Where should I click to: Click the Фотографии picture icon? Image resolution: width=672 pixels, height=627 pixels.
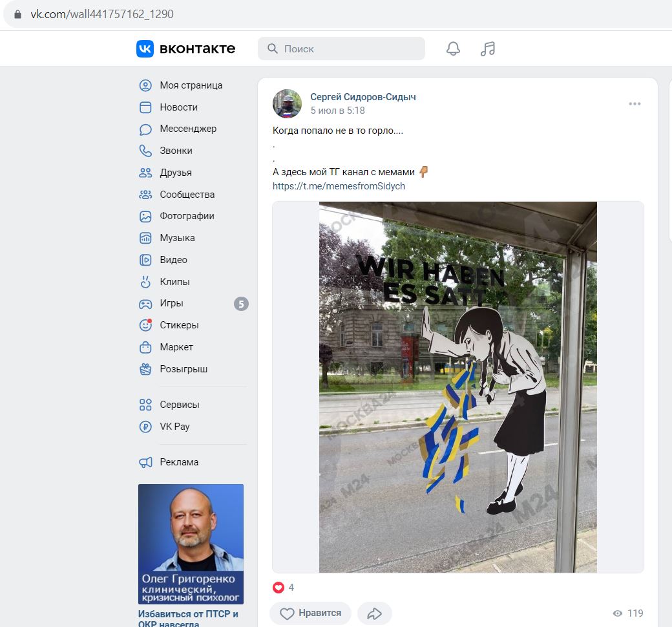pos(146,216)
